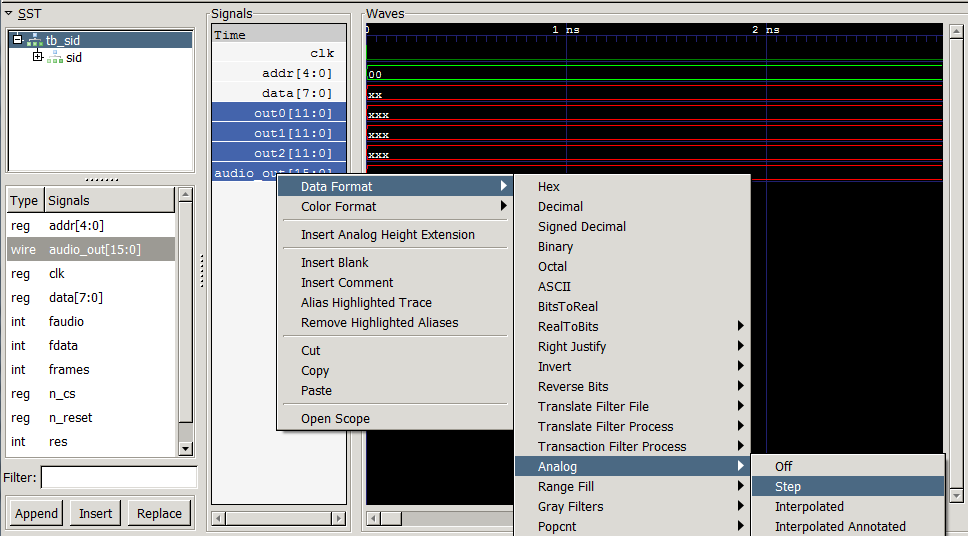Viewport: 968px width, 536px height.
Task: Choose Step analog format
Action: coord(788,486)
